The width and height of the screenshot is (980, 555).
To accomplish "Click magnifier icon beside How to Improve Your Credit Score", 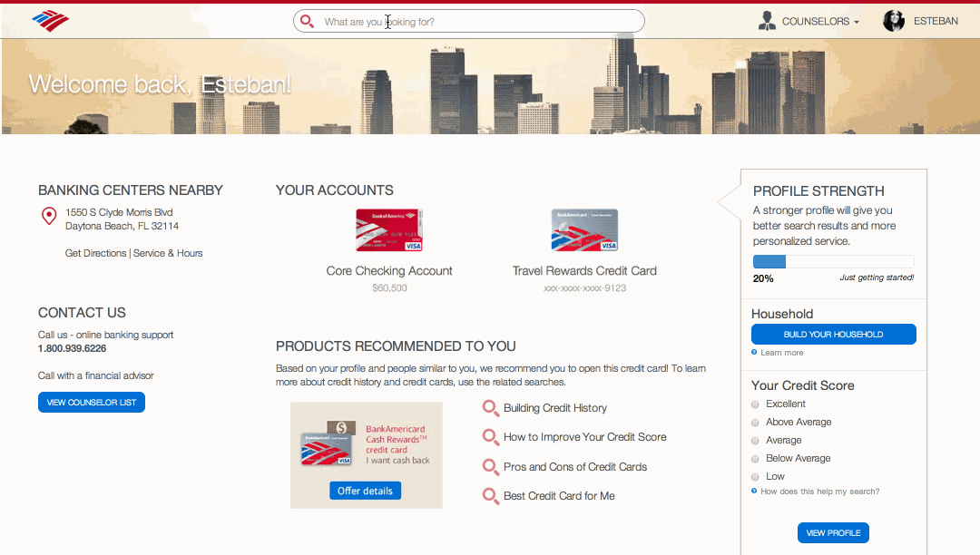I will pos(491,437).
